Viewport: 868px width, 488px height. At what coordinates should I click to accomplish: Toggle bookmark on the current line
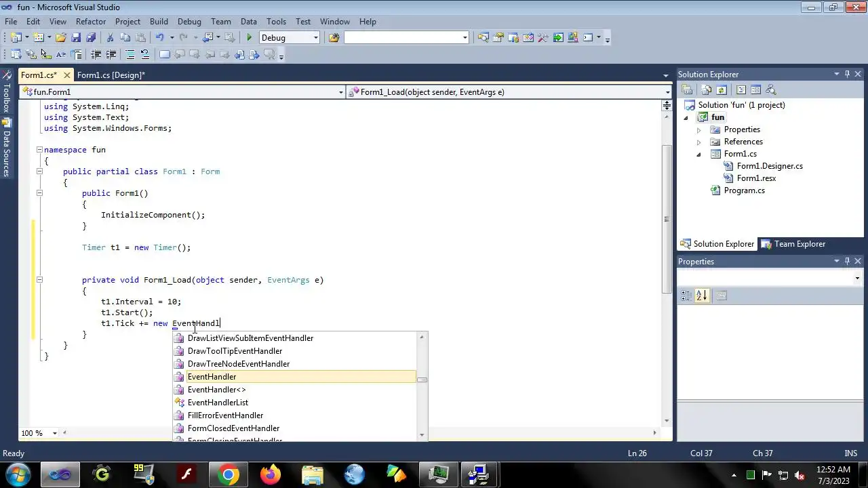(164, 54)
